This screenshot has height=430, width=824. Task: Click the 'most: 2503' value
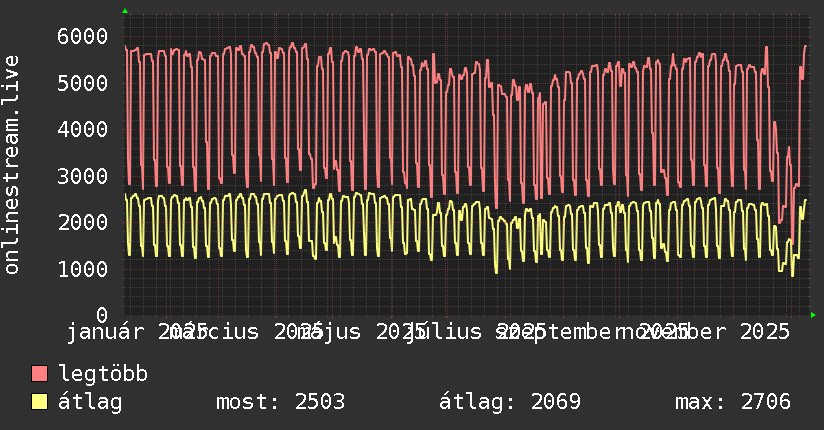281,402
